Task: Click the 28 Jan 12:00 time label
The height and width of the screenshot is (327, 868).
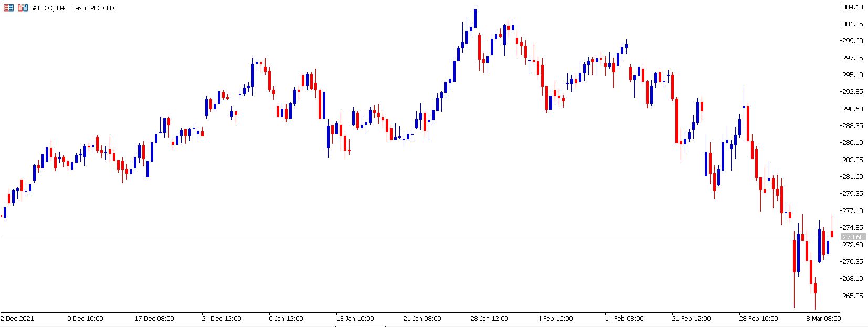Action: (x=490, y=318)
